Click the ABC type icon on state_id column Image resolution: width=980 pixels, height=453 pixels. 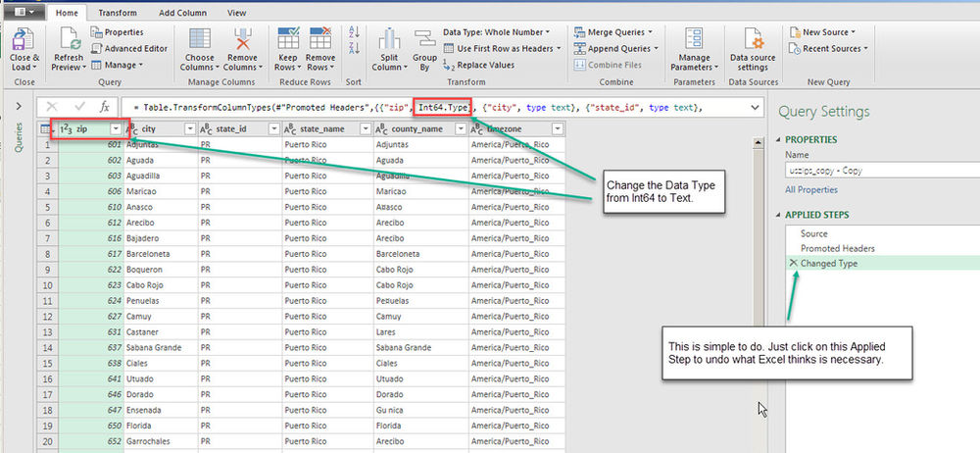206,128
